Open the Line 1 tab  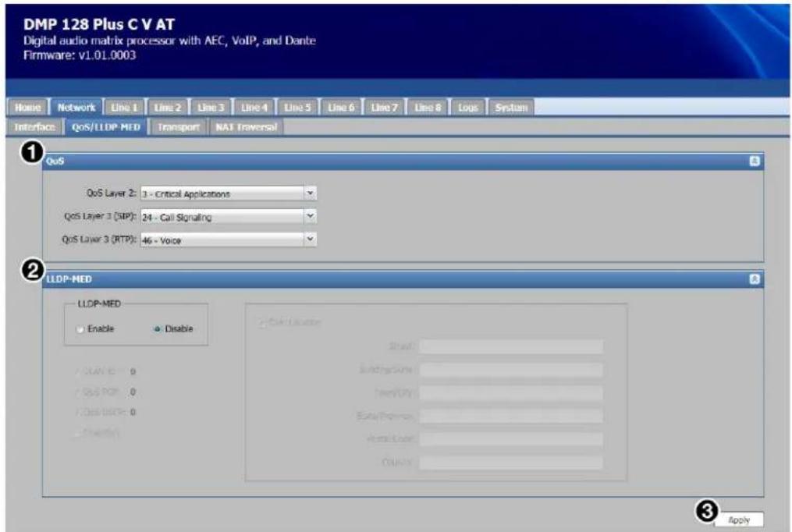pos(124,107)
